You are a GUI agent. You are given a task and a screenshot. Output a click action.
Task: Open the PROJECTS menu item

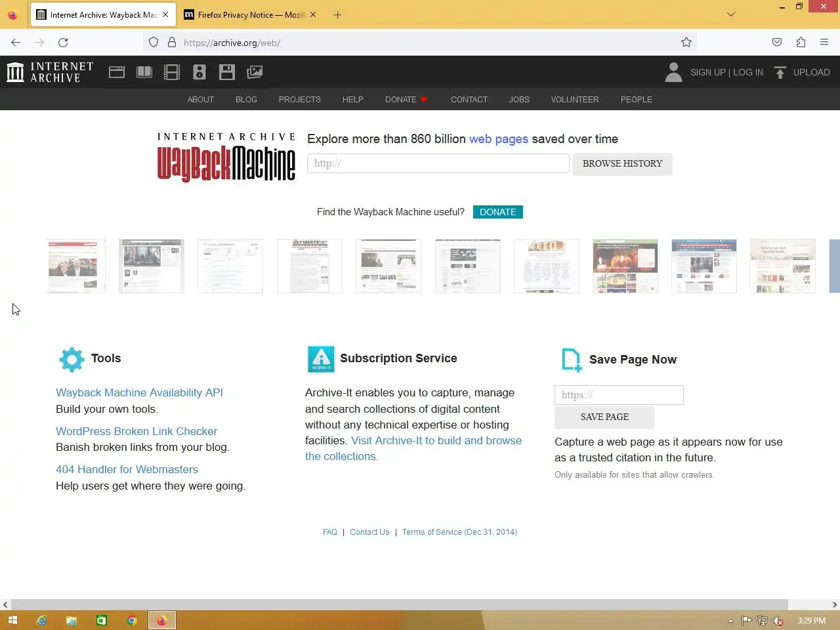tap(300, 100)
